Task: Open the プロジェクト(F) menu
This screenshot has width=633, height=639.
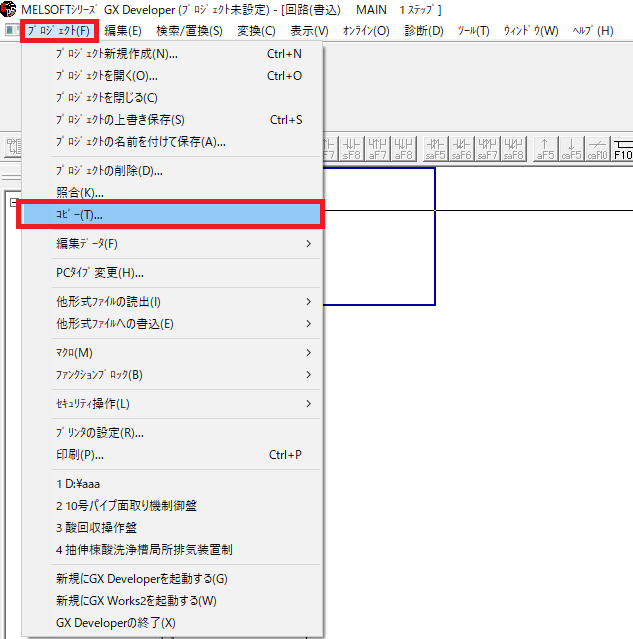Action: coord(59,31)
